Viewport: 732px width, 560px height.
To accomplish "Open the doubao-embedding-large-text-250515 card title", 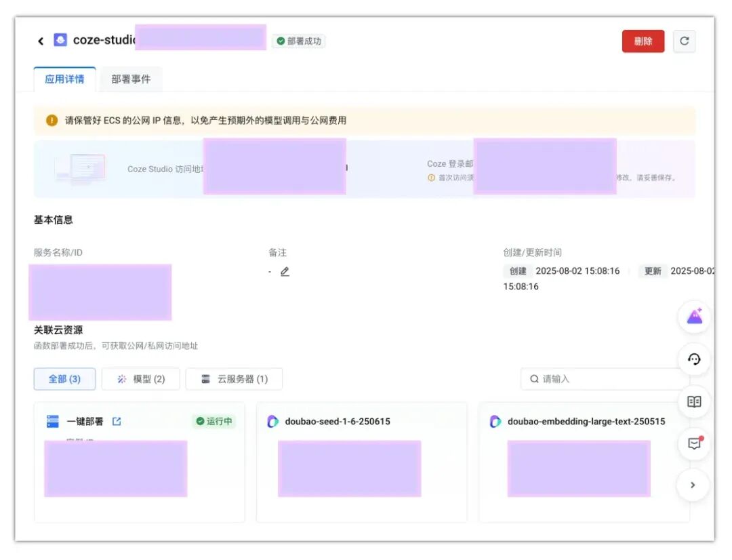I will tap(586, 421).
